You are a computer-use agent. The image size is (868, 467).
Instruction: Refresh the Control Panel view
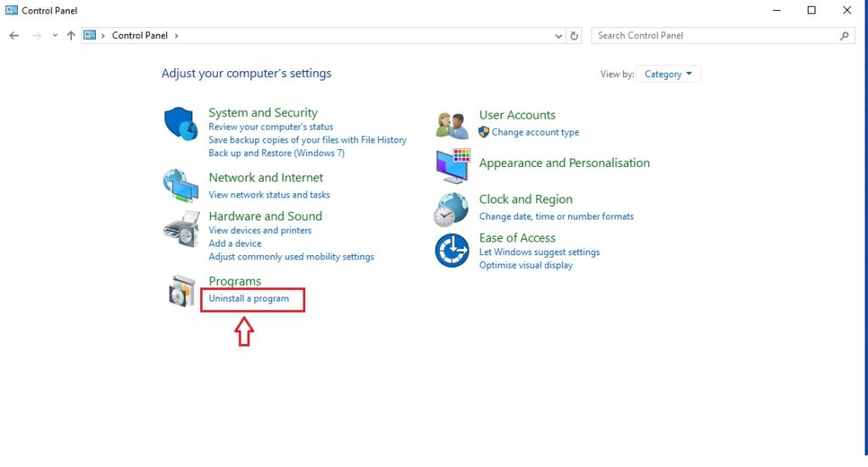click(x=574, y=36)
